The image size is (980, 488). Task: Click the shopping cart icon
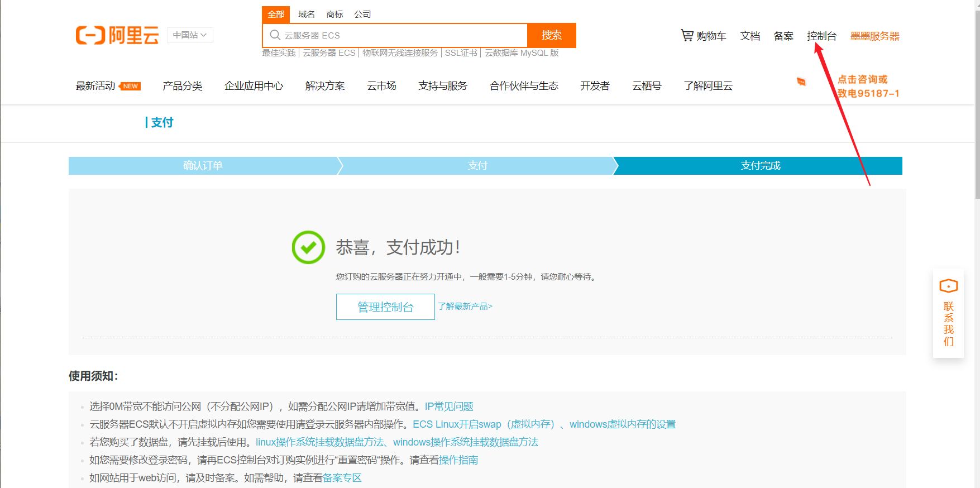(x=687, y=35)
